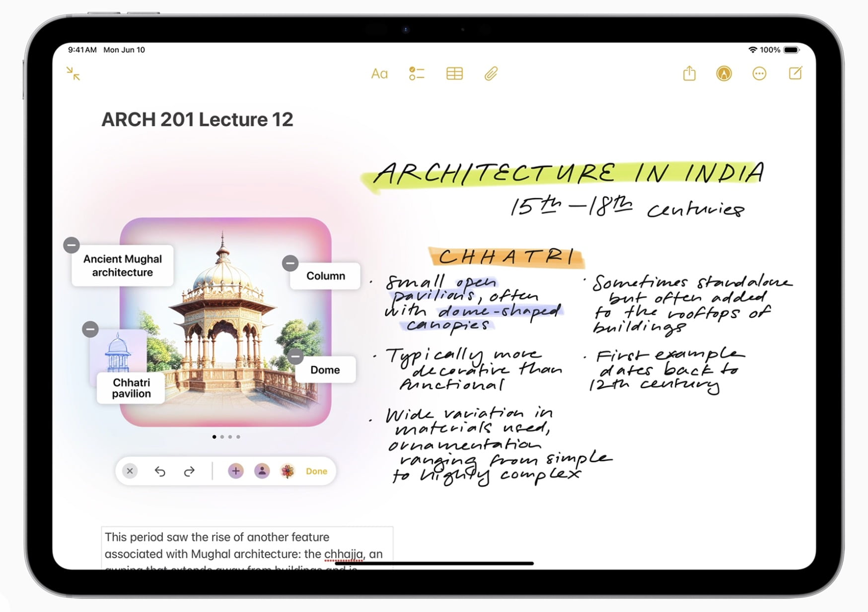Remove the Ancient Mughal architecture tag
Viewport: 868px width, 612px height.
click(x=72, y=244)
